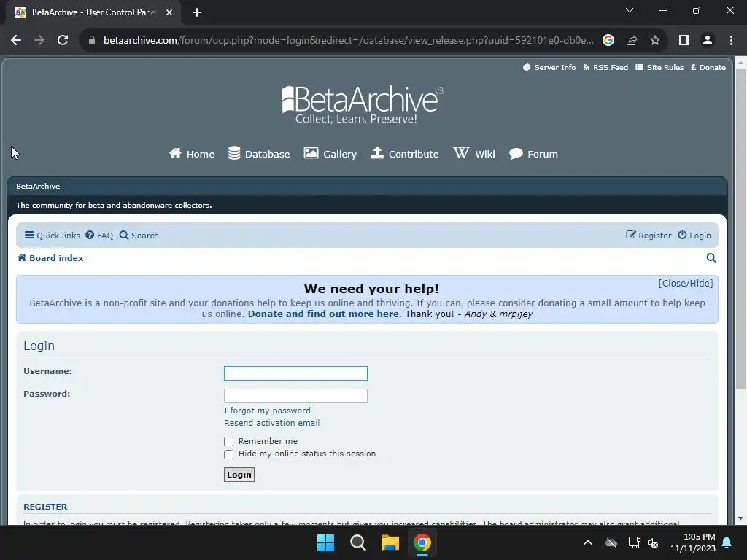Image resolution: width=747 pixels, height=560 pixels.
Task: Open Server Info link
Action: pyautogui.click(x=549, y=68)
